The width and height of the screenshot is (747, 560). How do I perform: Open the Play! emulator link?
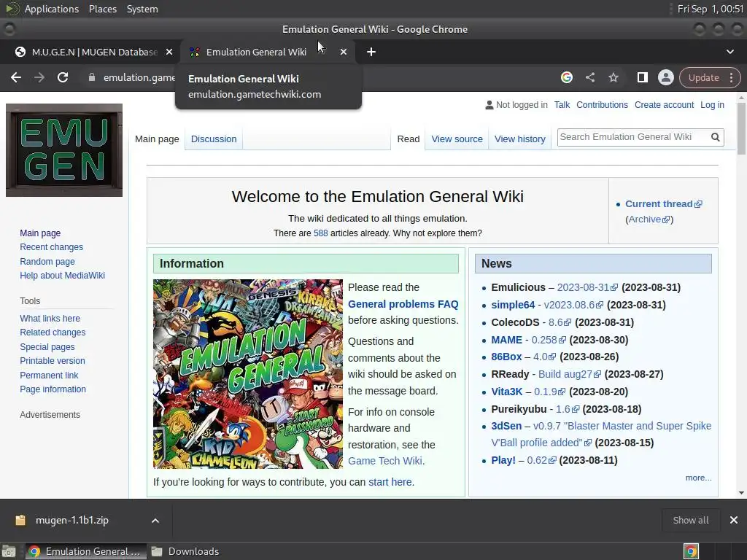(x=503, y=460)
